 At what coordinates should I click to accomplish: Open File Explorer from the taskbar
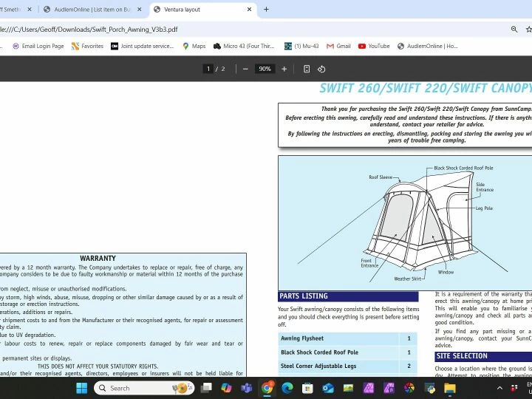coord(450,388)
